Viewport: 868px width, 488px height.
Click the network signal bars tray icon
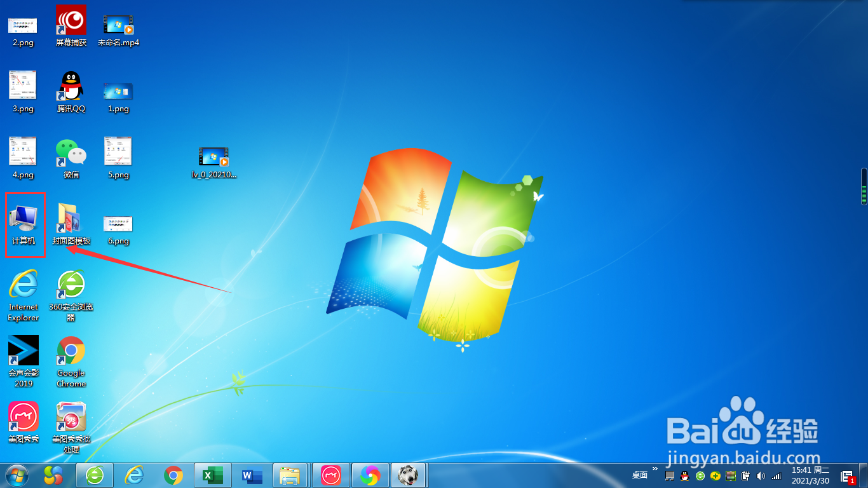tap(776, 475)
